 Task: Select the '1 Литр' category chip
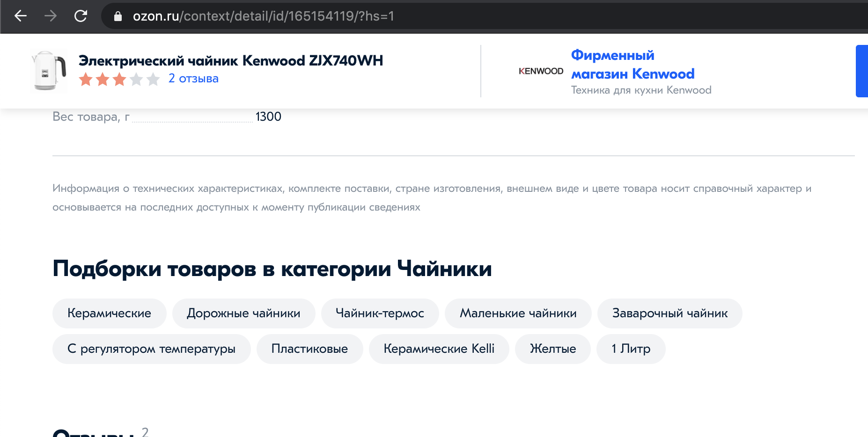pyautogui.click(x=631, y=349)
